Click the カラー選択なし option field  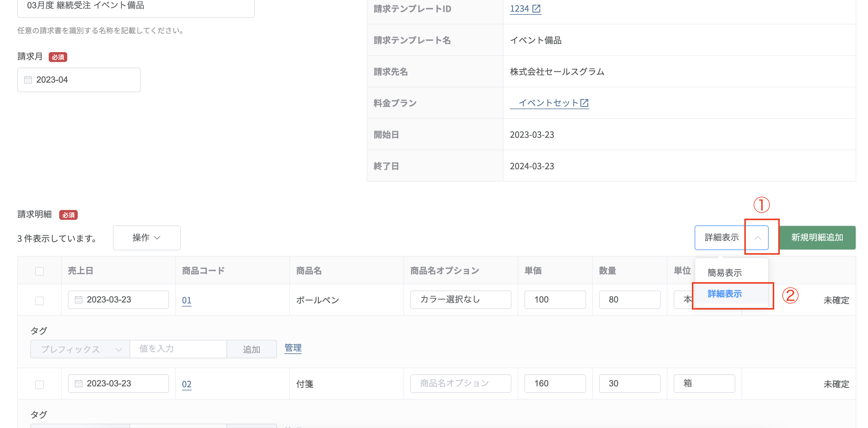[461, 300]
